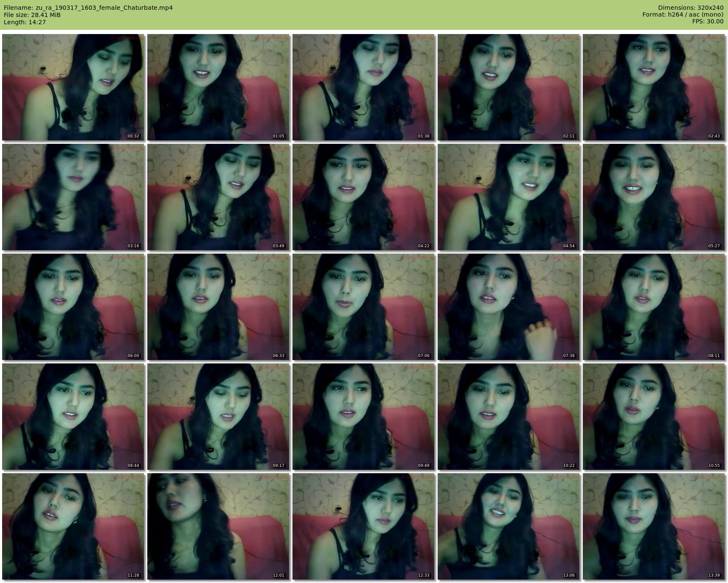Open the thumbnail stamped 03:49
The image size is (728, 583).
[x=218, y=197]
